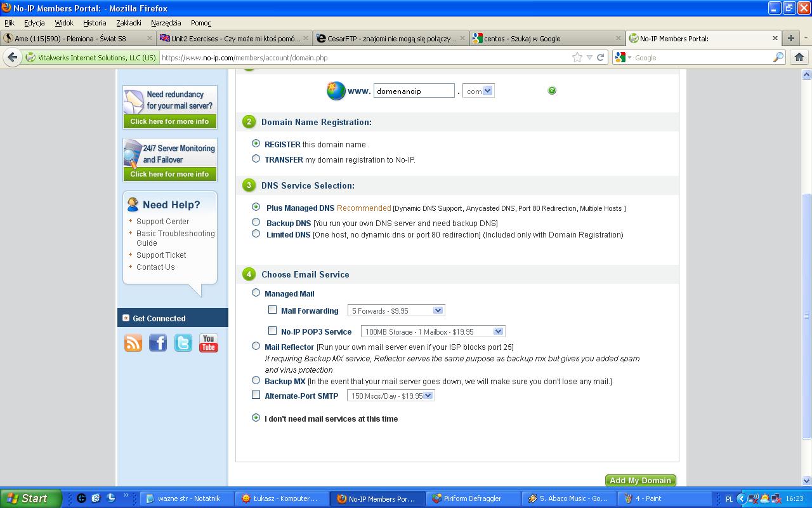
Task: Open a new tab with plus button
Action: [790, 38]
